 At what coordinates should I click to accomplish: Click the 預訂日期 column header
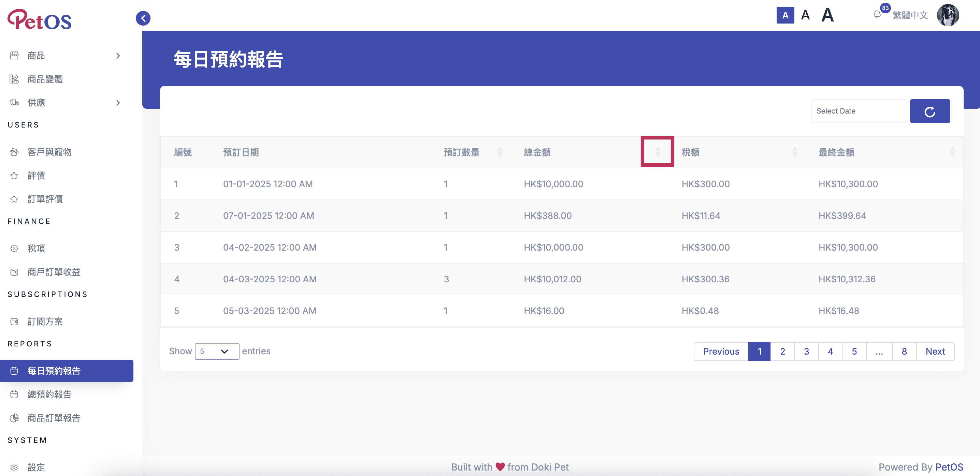click(x=241, y=152)
